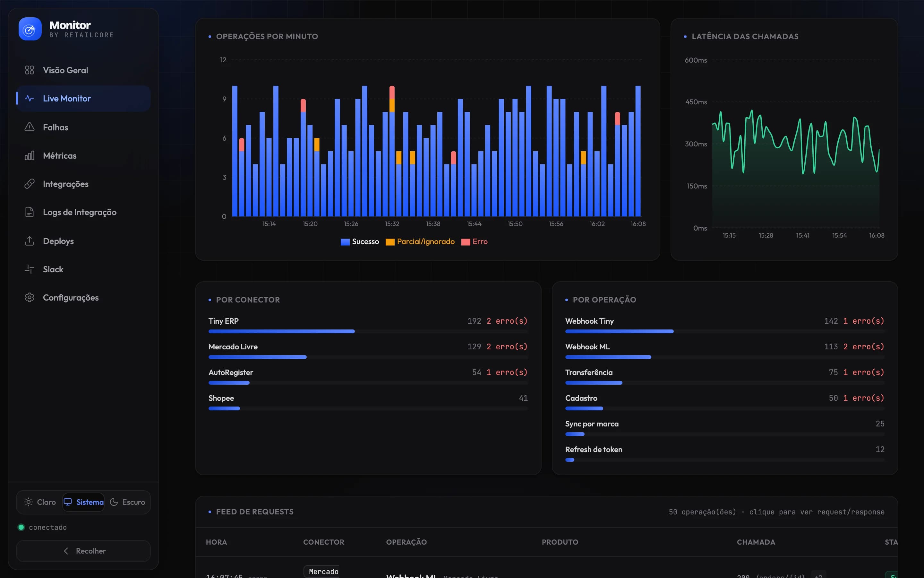Click the Webhook ML operation row label
This screenshot has width=924, height=578.
[x=587, y=347]
